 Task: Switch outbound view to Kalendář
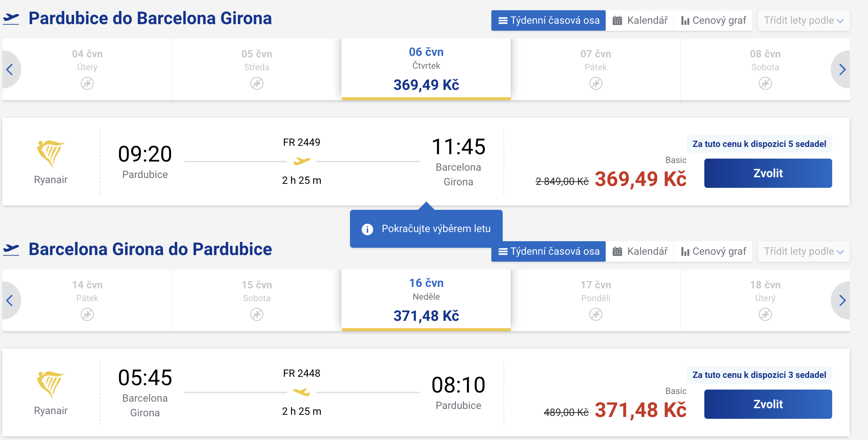coord(640,20)
